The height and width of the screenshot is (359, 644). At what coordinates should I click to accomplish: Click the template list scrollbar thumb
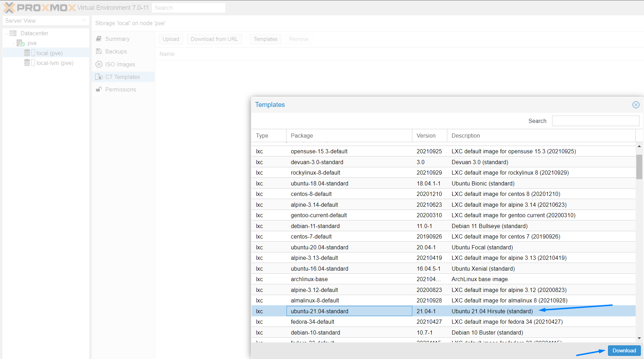click(x=639, y=167)
